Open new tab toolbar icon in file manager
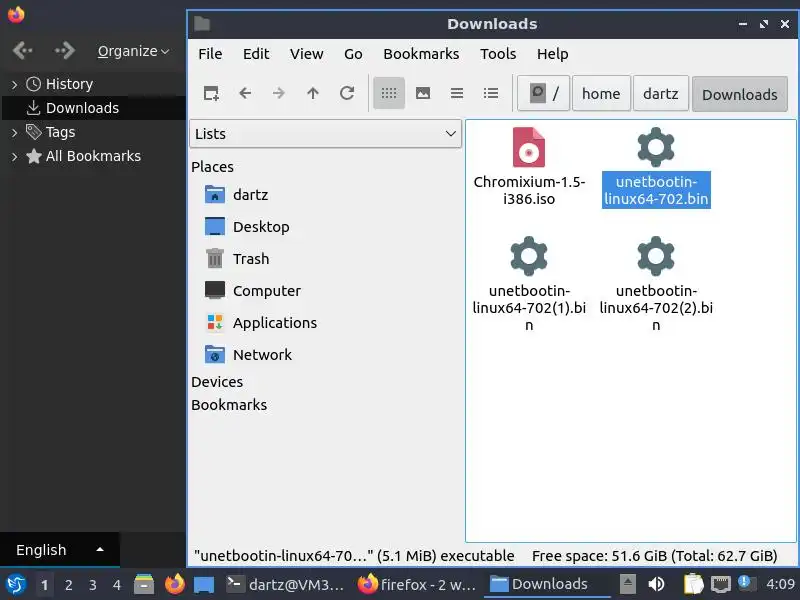The image size is (800, 600). (x=211, y=93)
